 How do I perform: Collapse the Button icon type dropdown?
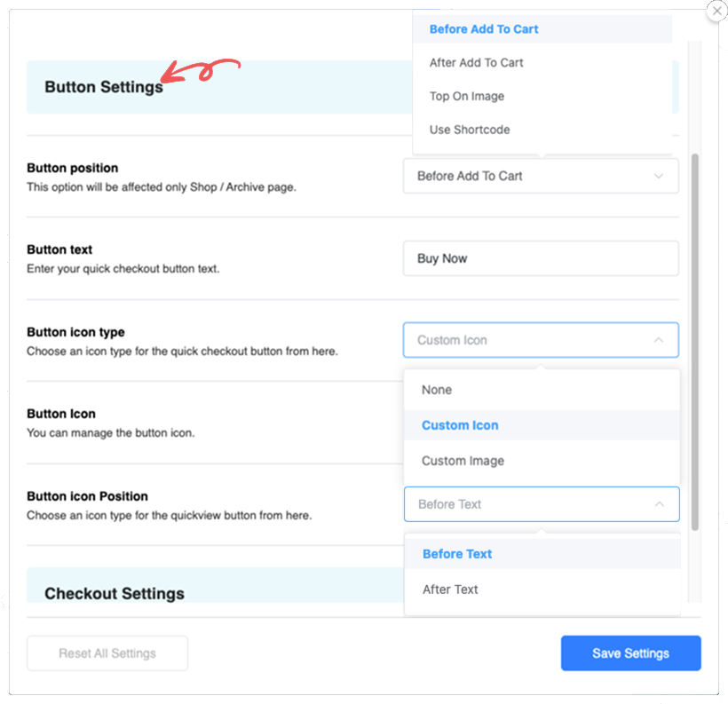pos(541,340)
